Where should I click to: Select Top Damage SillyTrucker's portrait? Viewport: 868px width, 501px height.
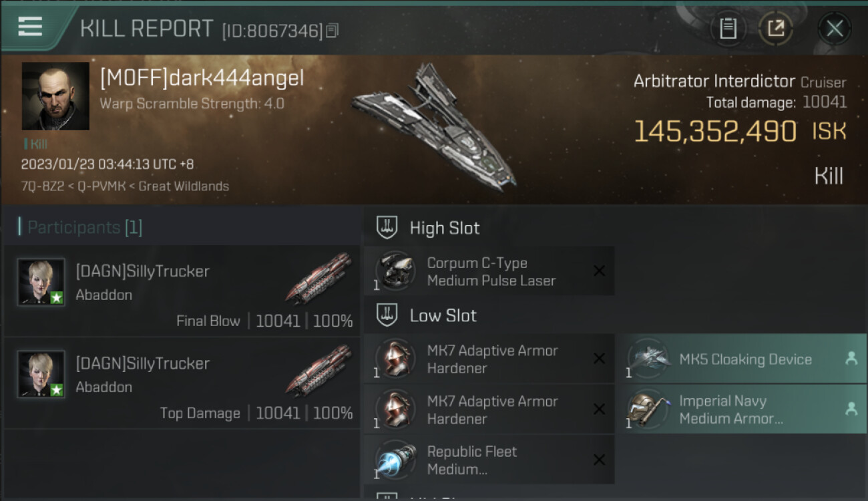pyautogui.click(x=41, y=374)
